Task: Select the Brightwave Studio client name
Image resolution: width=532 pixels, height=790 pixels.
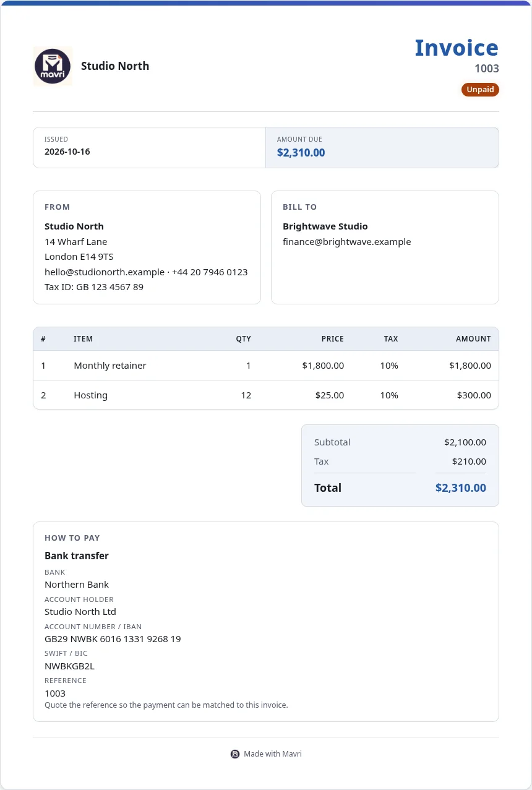Action: [325, 226]
